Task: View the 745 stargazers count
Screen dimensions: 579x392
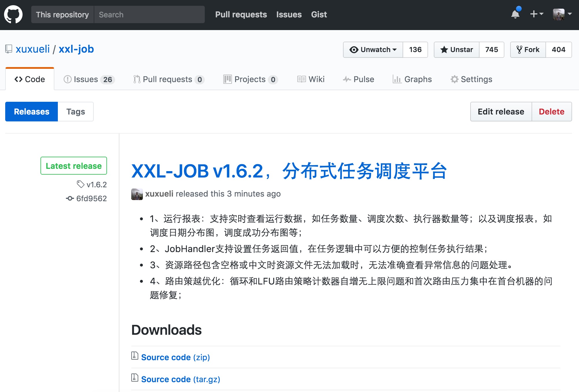Action: pos(492,50)
